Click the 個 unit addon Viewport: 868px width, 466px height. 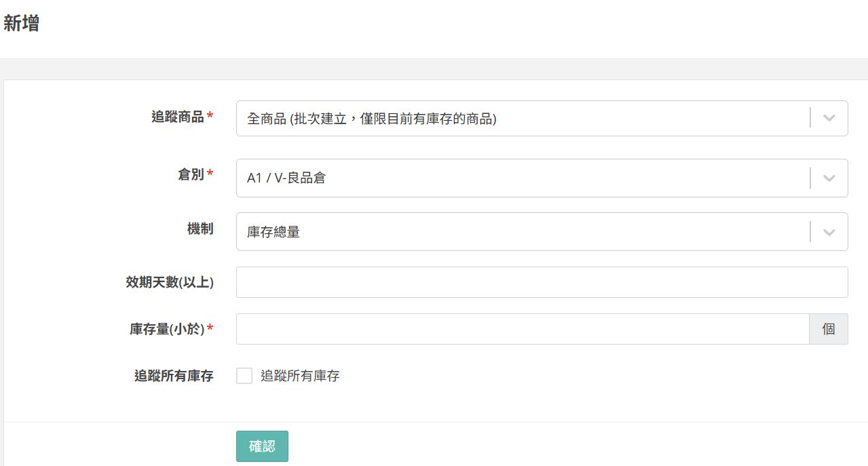coord(828,329)
